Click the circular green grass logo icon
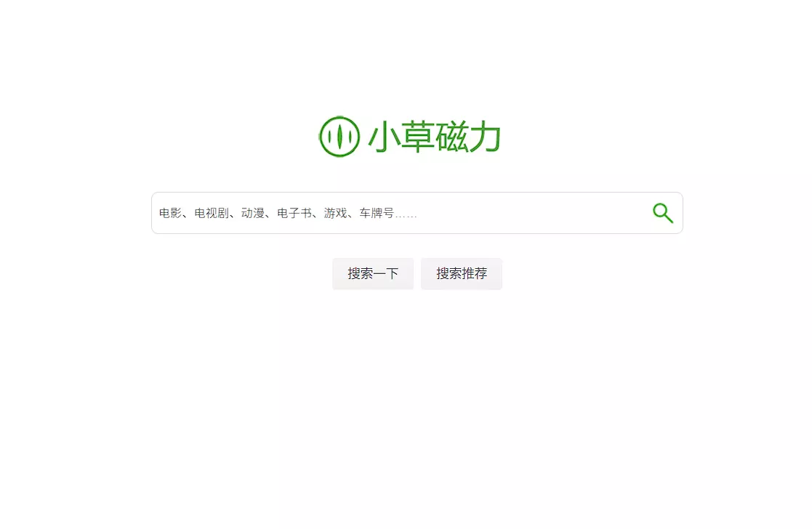 point(339,137)
